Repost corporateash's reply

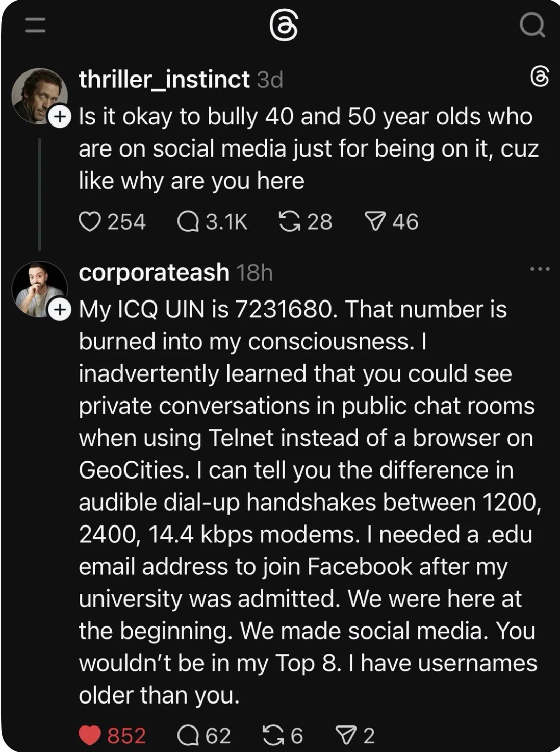tap(273, 735)
